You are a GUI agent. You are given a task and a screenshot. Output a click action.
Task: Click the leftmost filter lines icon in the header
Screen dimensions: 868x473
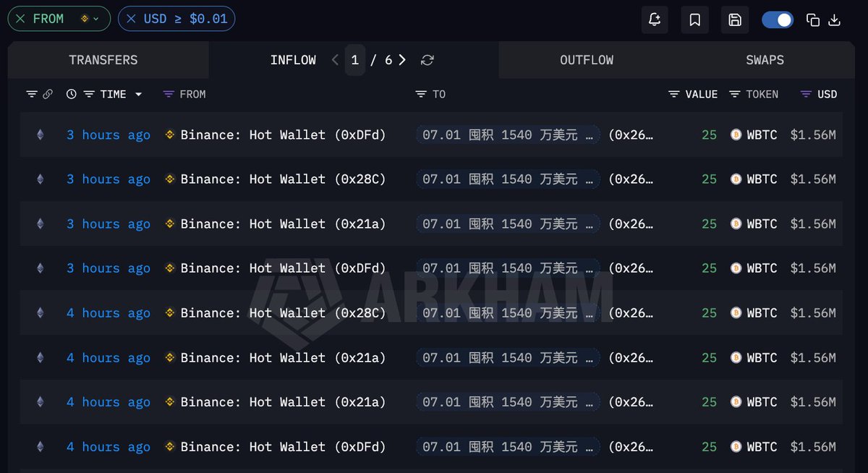[x=32, y=94]
